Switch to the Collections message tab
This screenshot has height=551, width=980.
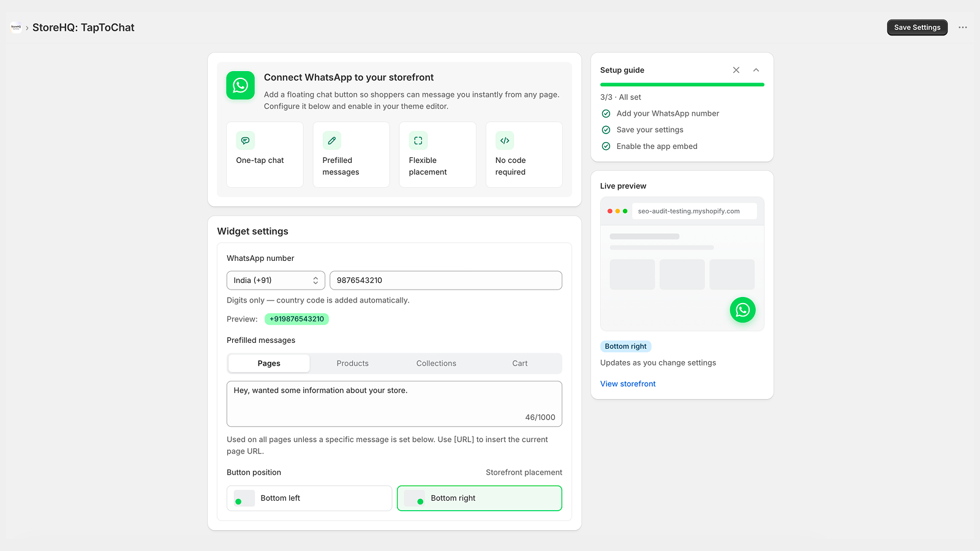[436, 364]
